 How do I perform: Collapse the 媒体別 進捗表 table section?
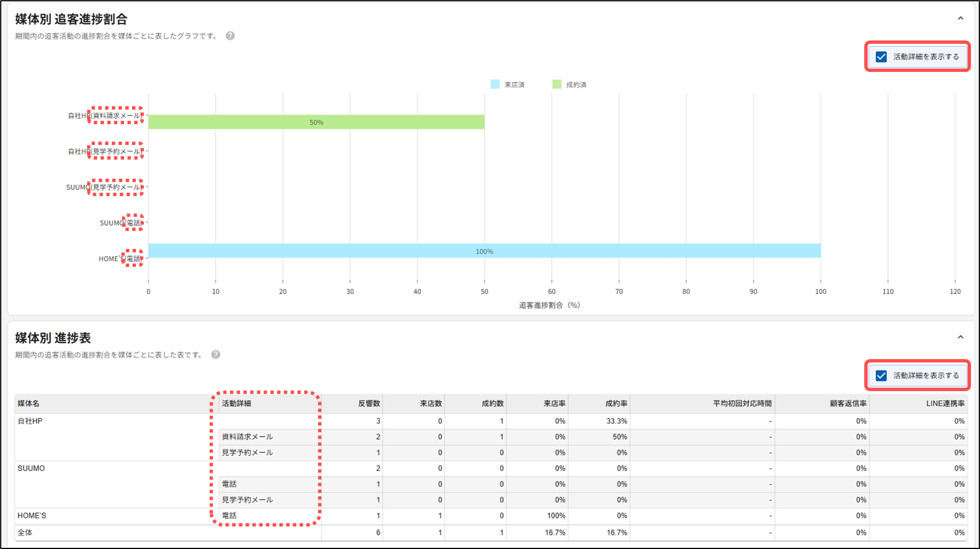pos(960,337)
